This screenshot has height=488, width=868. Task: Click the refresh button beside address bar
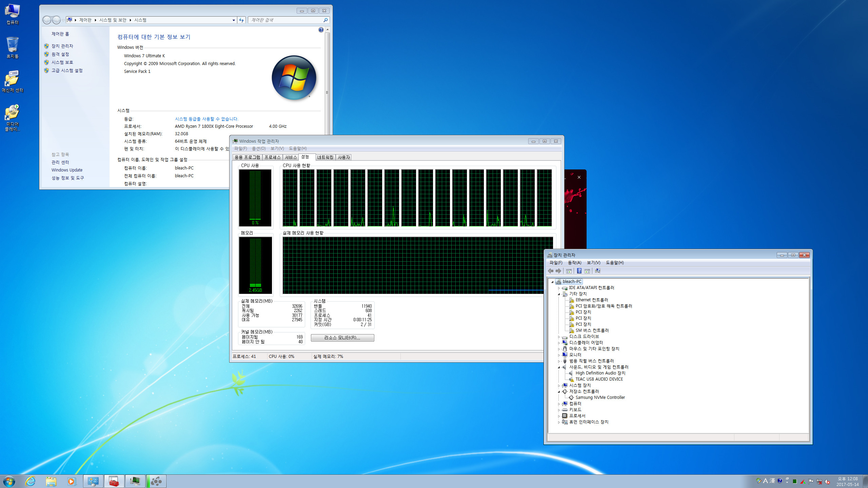coord(241,20)
